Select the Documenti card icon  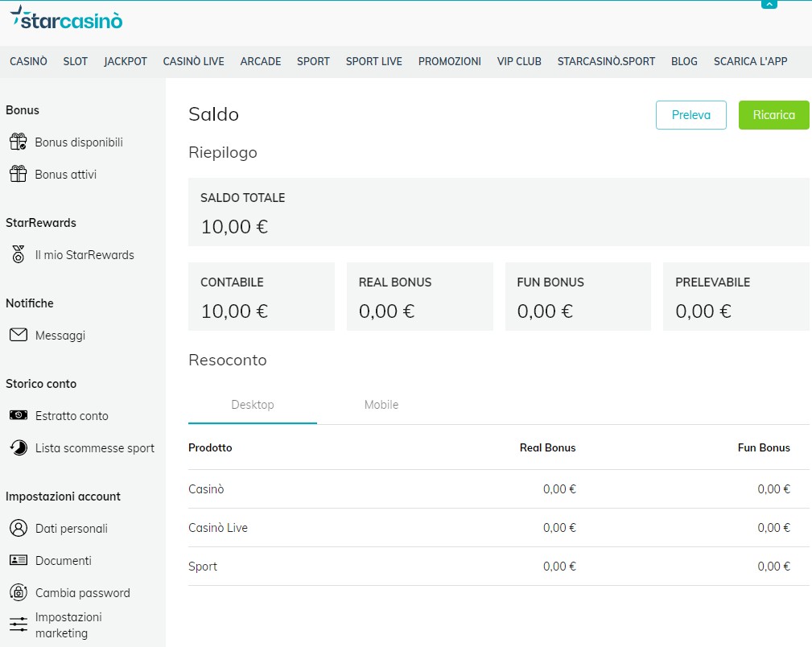pyautogui.click(x=19, y=560)
